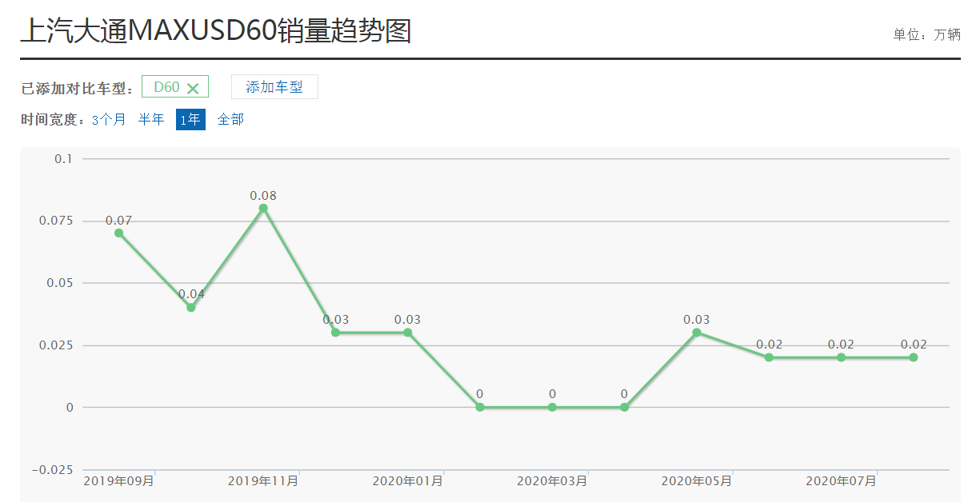Click the zero data point at 2020年03月
Viewport: 980px width, 502px height.
(x=552, y=407)
